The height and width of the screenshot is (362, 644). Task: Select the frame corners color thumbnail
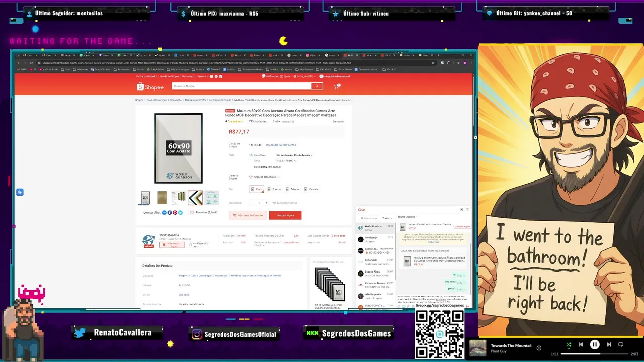[195, 198]
